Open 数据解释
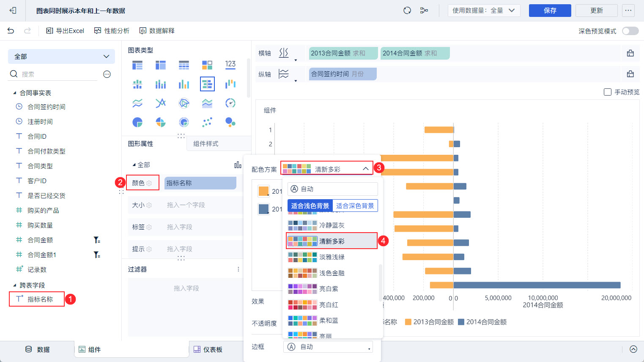This screenshot has height=362, width=644. tap(157, 31)
